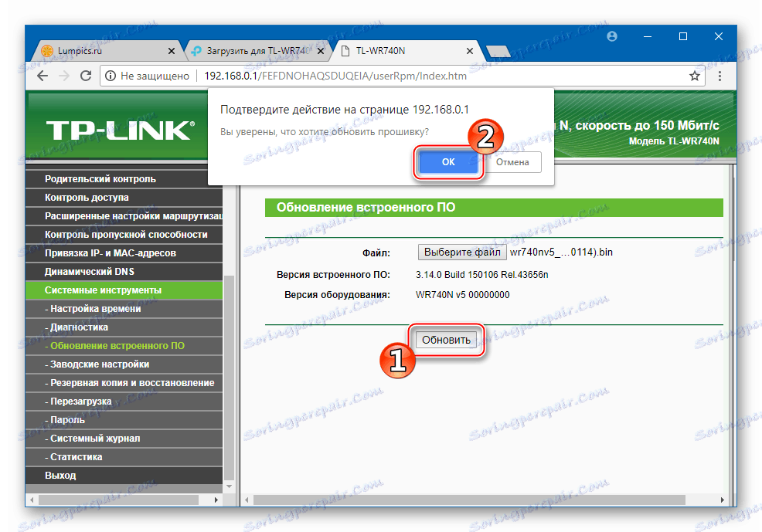The image size is (762, 532).
Task: Click hardware version text WR740N v5 00000000
Action: click(x=463, y=295)
